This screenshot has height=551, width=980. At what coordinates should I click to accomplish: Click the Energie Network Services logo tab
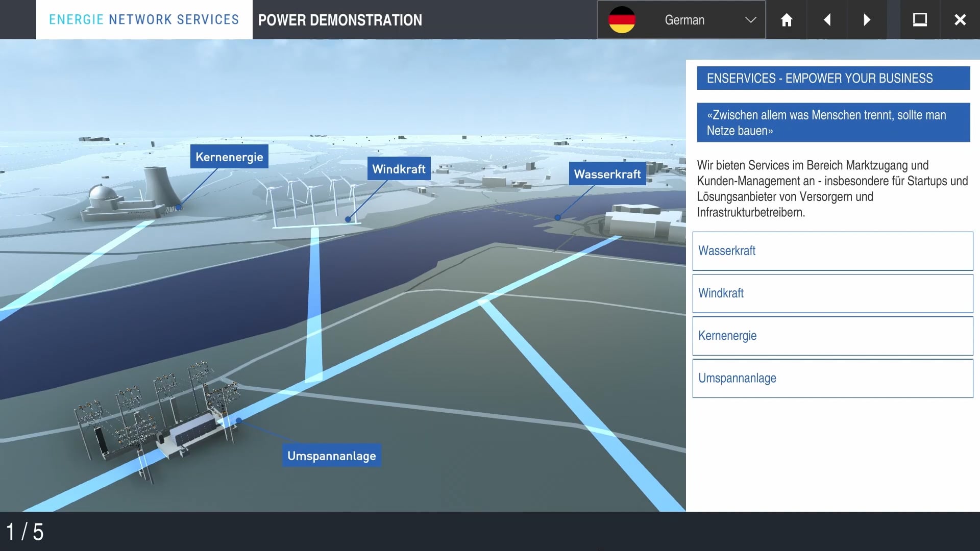pyautogui.click(x=144, y=20)
